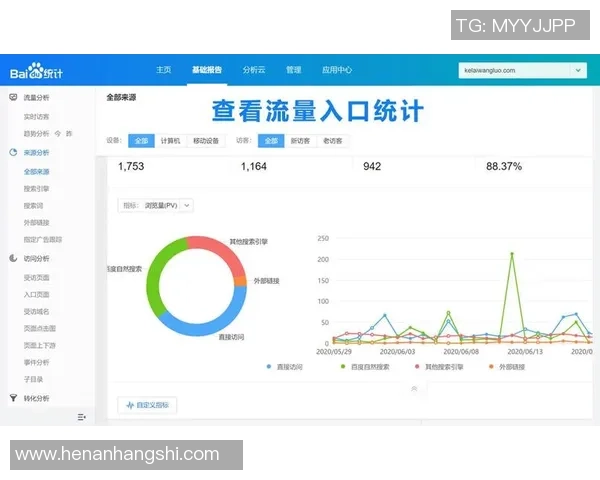Click the 转化分析 funnel icon
600x480 pixels.
point(13,398)
